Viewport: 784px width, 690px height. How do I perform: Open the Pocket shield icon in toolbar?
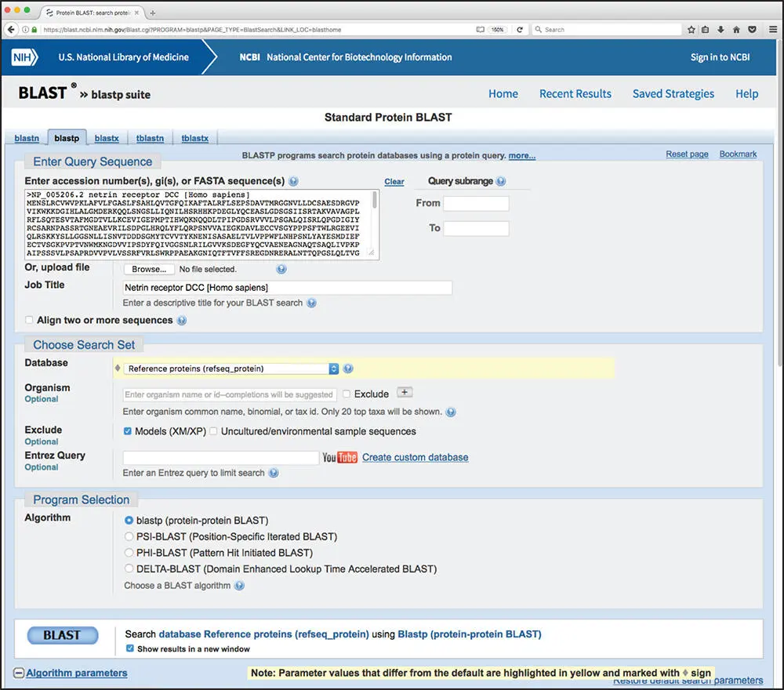point(752,30)
